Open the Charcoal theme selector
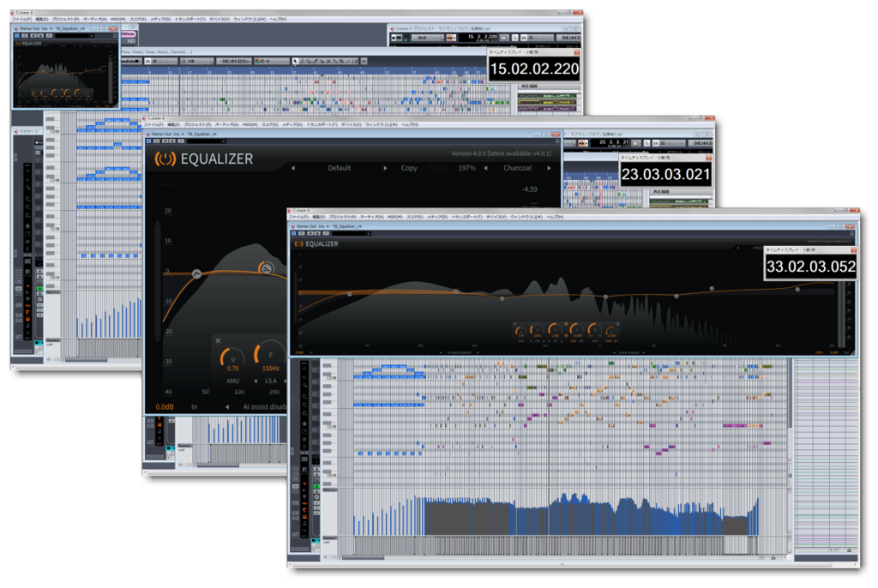This screenshot has height=588, width=878. [517, 168]
